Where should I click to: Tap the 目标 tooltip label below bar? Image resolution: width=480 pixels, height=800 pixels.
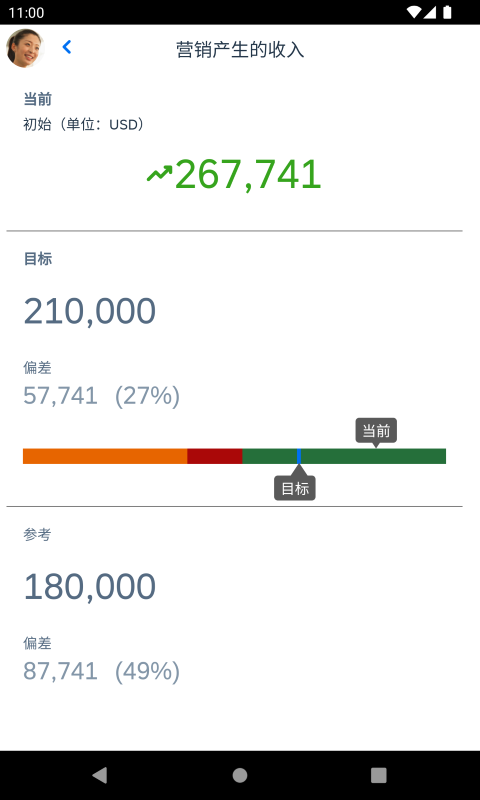tap(295, 488)
